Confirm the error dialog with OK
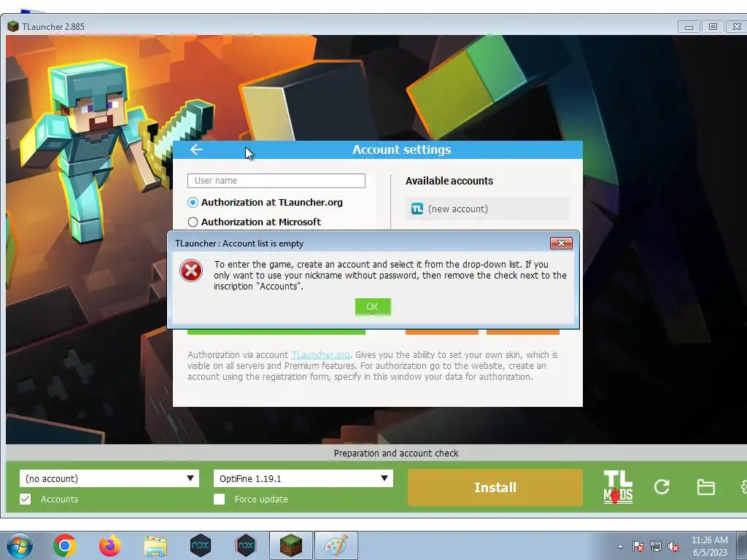Screen dimensions: 747x560 (x=373, y=307)
